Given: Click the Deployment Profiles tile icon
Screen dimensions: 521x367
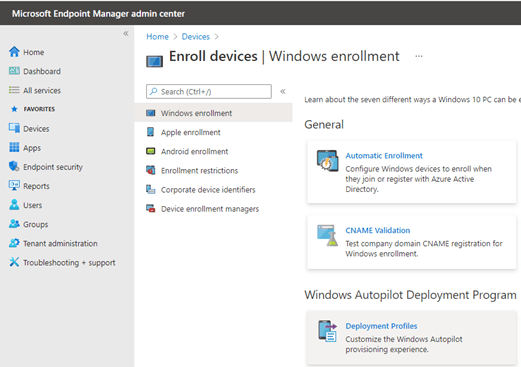Looking at the screenshot, I should click(327, 331).
